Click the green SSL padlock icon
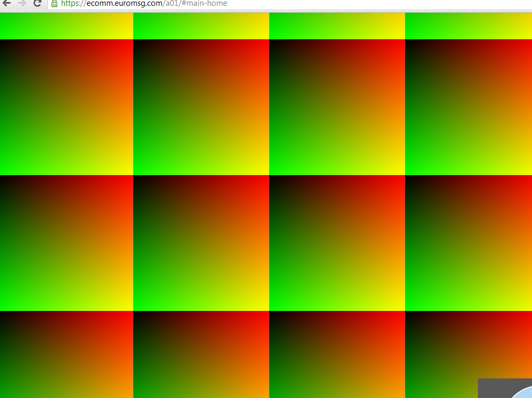Image resolution: width=532 pixels, height=398 pixels. pyautogui.click(x=54, y=4)
